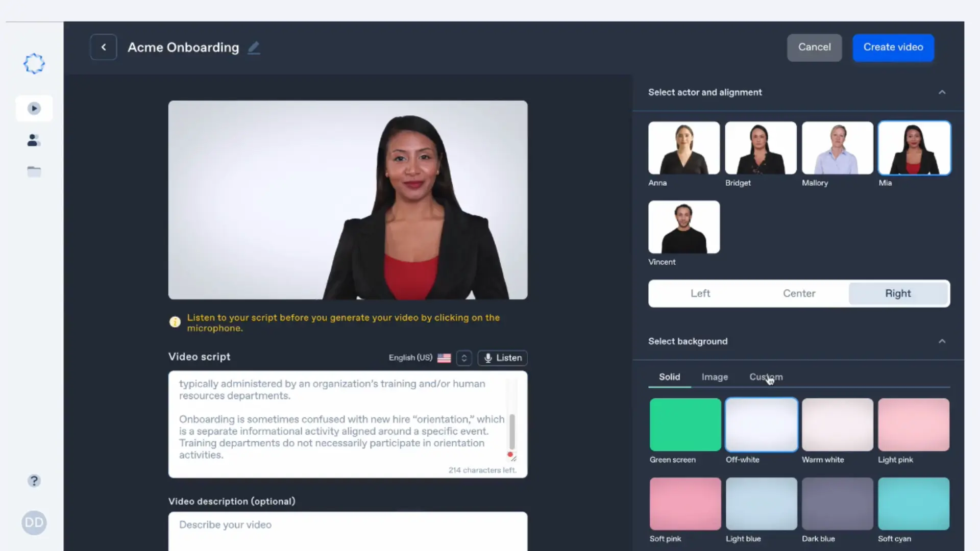The width and height of the screenshot is (980, 551).
Task: Click the Listen microphone button
Action: (x=503, y=358)
